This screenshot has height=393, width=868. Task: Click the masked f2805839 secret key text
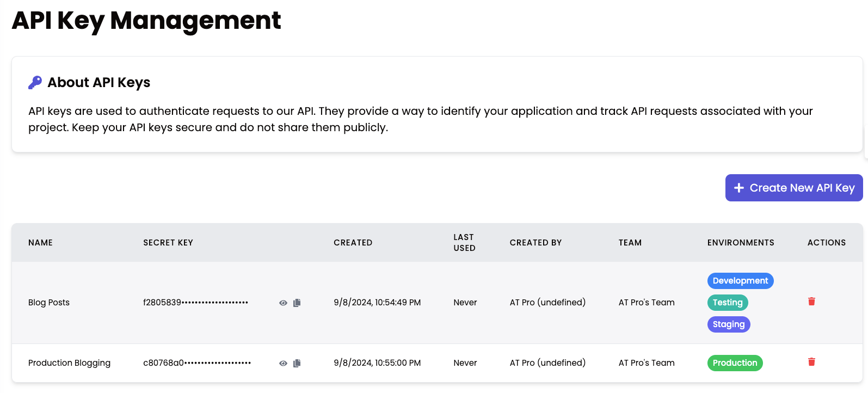[196, 302]
